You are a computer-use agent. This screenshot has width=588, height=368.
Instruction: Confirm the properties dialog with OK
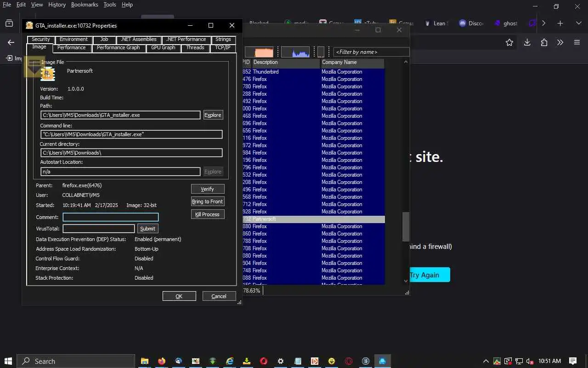[179, 296]
